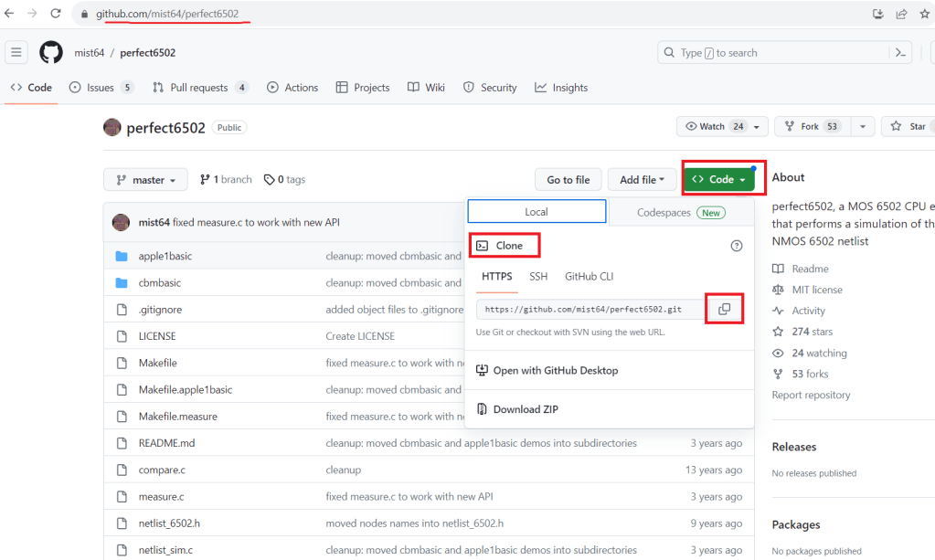
Task: Switch to the Codespaces tab
Action: pyautogui.click(x=680, y=212)
